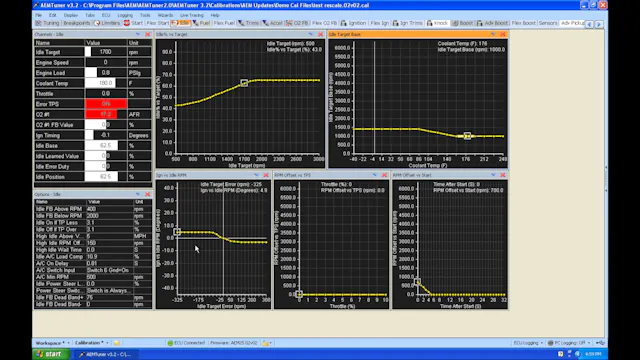The height and width of the screenshot is (360, 640).
Task: Select the Idle Target value cell
Action: click(x=106, y=52)
